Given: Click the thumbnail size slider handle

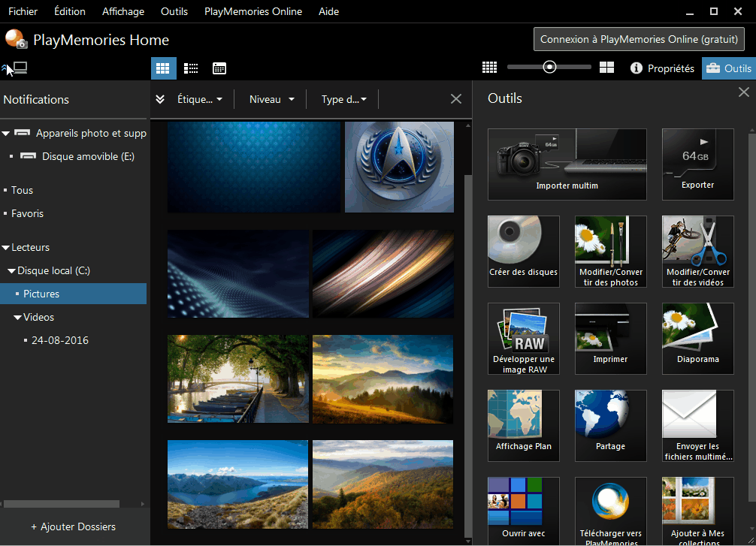Looking at the screenshot, I should [x=549, y=67].
